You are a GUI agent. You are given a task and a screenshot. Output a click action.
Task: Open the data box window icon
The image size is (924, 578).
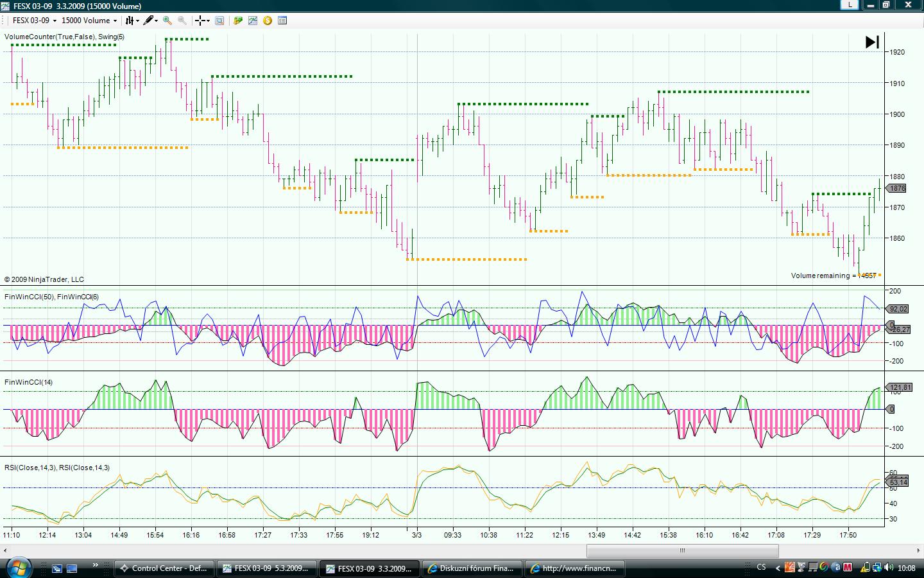(x=219, y=21)
